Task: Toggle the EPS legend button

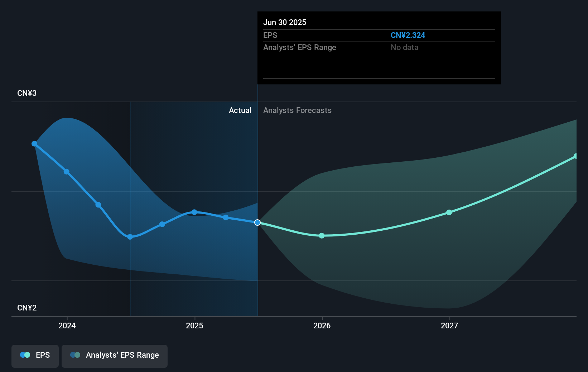Action: (35, 356)
